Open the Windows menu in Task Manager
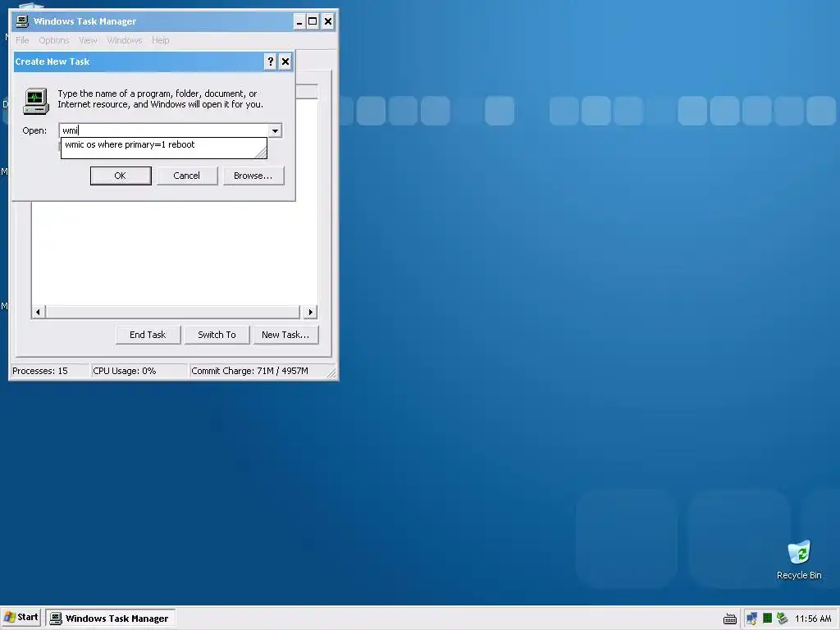This screenshot has height=630, width=840. pos(125,40)
